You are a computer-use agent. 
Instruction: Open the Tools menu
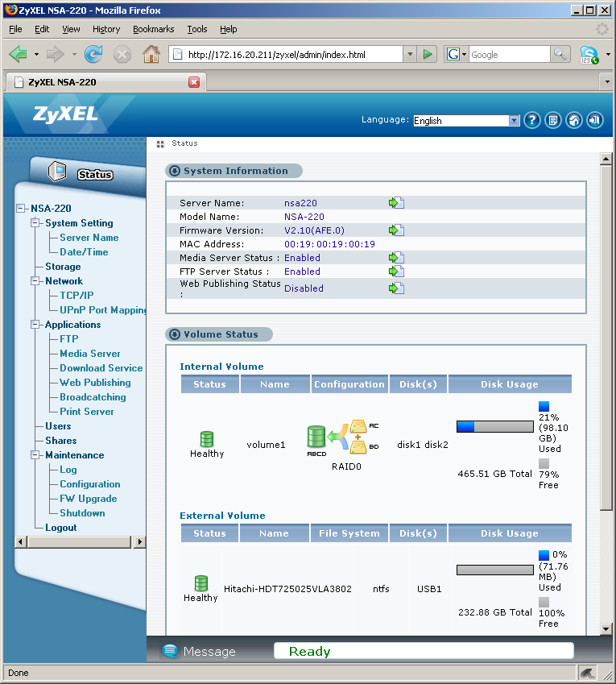tap(197, 29)
